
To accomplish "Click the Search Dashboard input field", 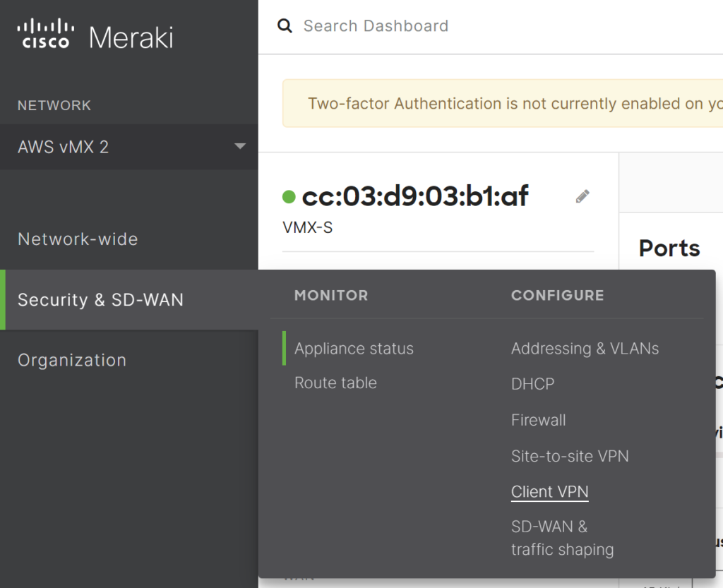I will [x=376, y=25].
